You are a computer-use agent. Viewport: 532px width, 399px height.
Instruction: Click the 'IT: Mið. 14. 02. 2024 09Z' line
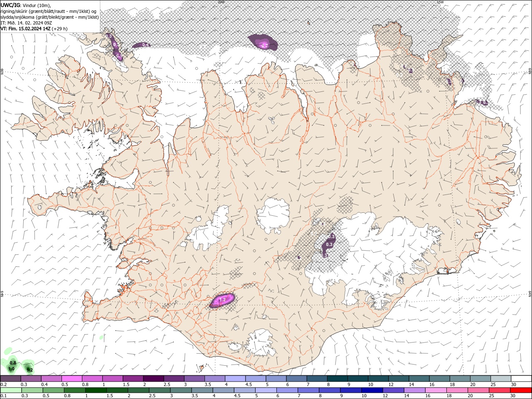26,23
